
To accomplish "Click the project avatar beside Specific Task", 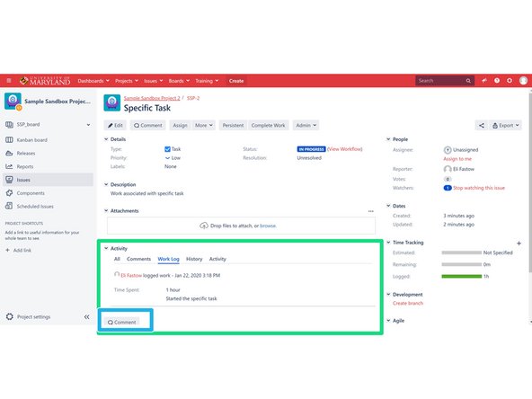I will [112, 102].
